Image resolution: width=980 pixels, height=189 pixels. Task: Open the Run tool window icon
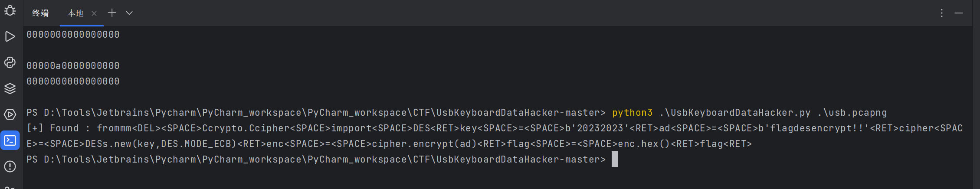10,36
